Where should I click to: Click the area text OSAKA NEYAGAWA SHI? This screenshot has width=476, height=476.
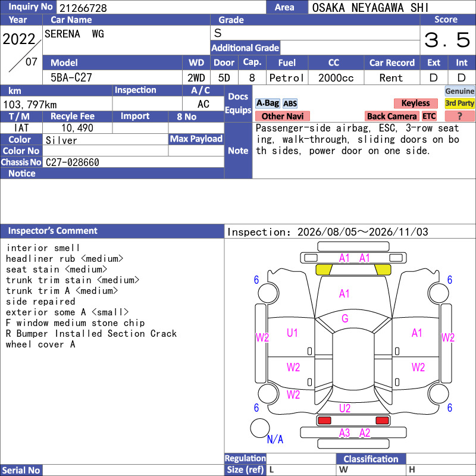pyautogui.click(x=370, y=8)
